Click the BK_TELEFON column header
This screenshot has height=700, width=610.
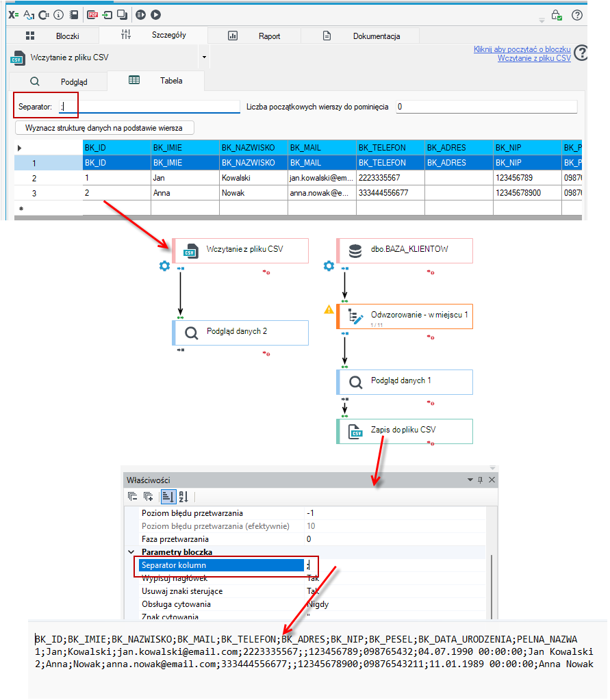(x=390, y=148)
